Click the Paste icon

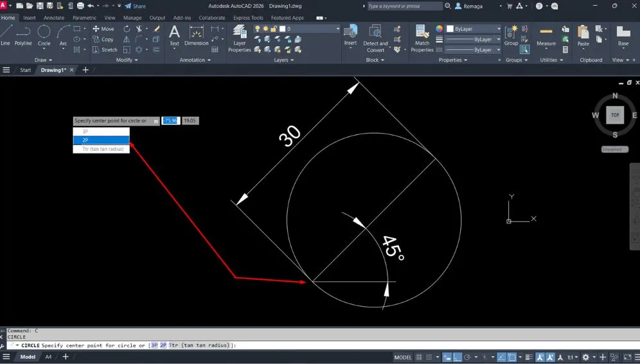click(x=583, y=32)
